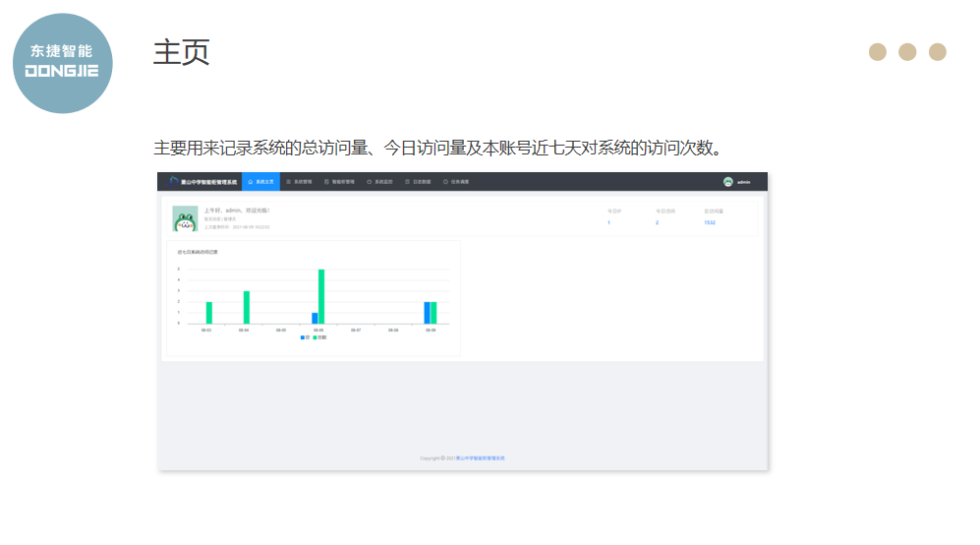This screenshot has height=545, width=980.
Task: Click the first tan dot at top right
Action: 878,52
